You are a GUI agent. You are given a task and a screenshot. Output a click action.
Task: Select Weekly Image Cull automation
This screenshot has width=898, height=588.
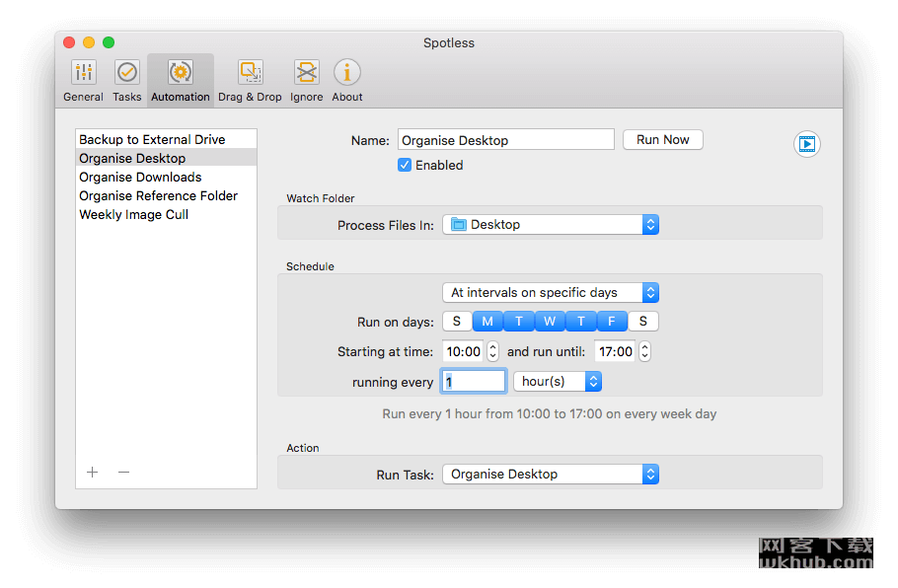[x=166, y=215]
